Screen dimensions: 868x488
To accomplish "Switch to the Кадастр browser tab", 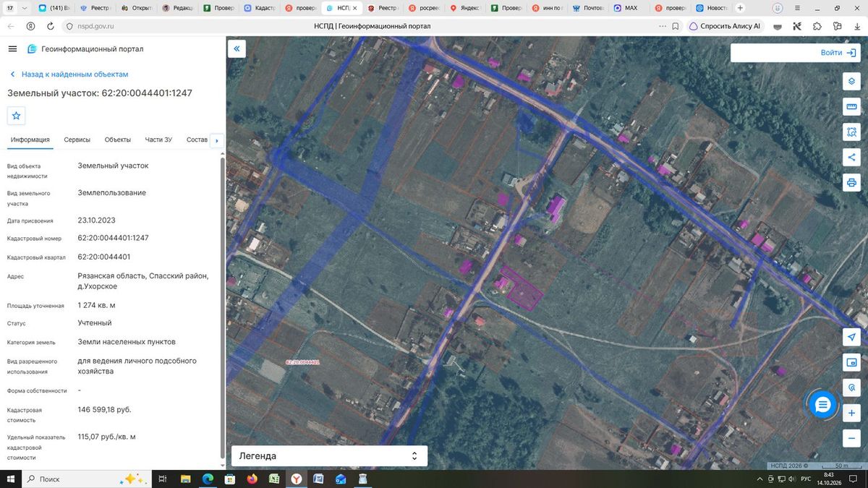I will [x=260, y=8].
